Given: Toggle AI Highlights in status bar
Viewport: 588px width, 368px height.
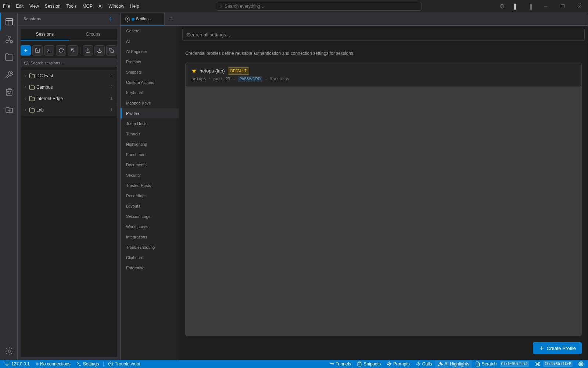Looking at the screenshot, I should [453, 364].
